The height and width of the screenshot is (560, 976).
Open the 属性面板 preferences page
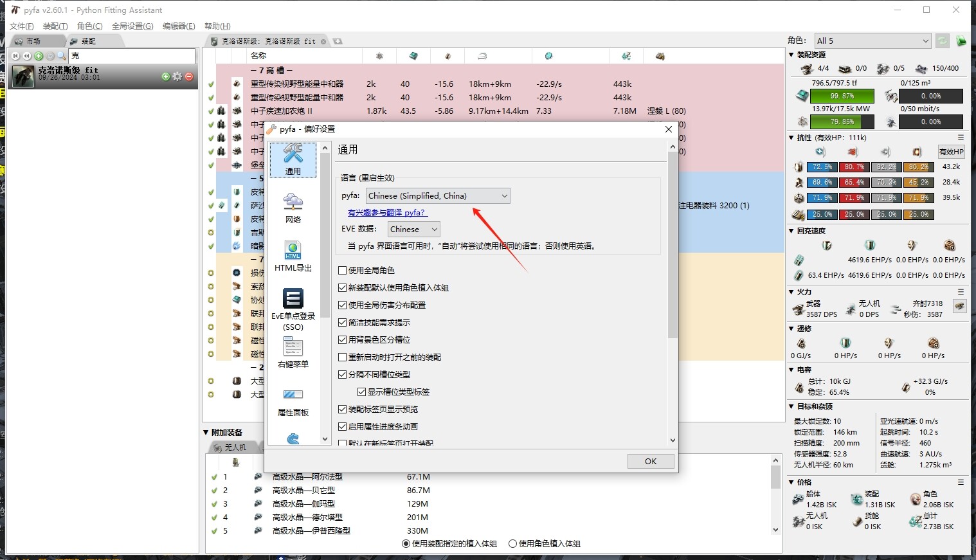click(x=293, y=401)
